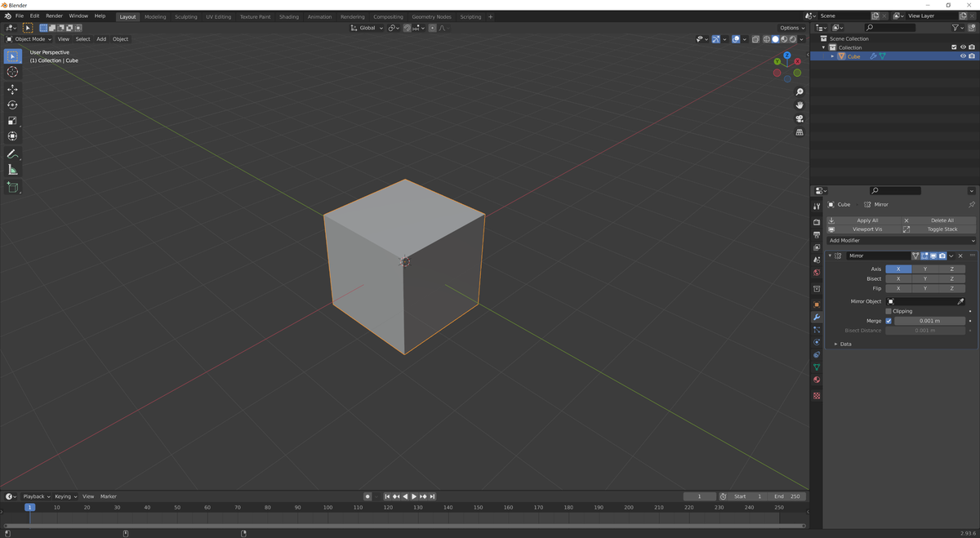This screenshot has width=980, height=538.
Task: Open the Texture properties tab
Action: coord(817,396)
